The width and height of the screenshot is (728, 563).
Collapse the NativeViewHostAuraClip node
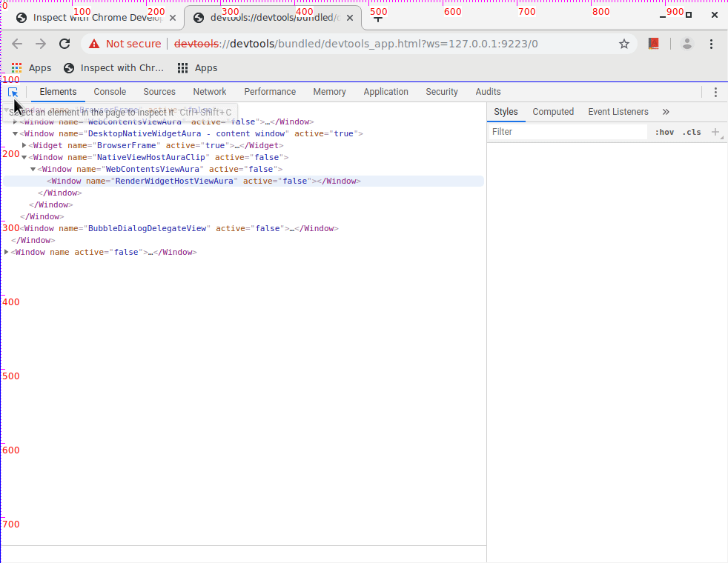coord(24,158)
